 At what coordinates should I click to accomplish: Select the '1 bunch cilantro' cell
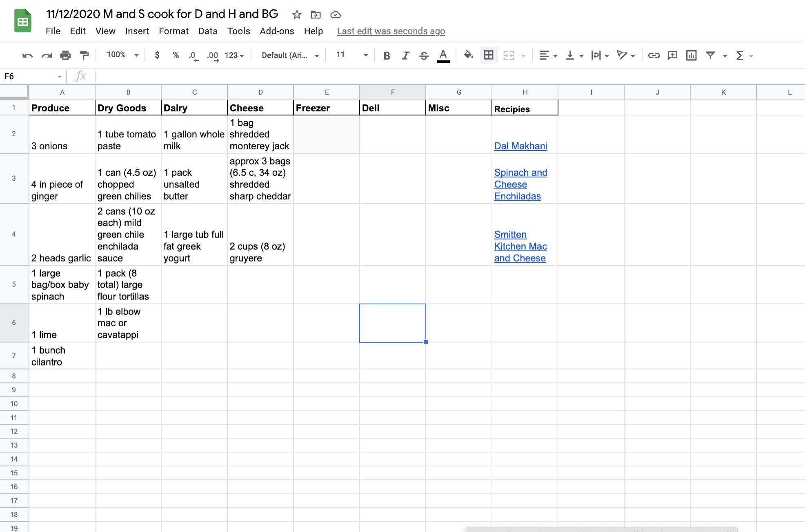coord(62,356)
